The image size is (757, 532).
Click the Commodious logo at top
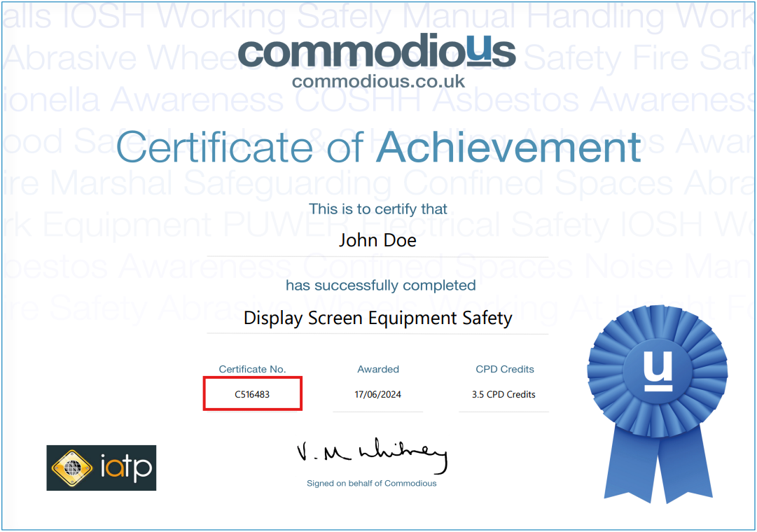tap(377, 51)
